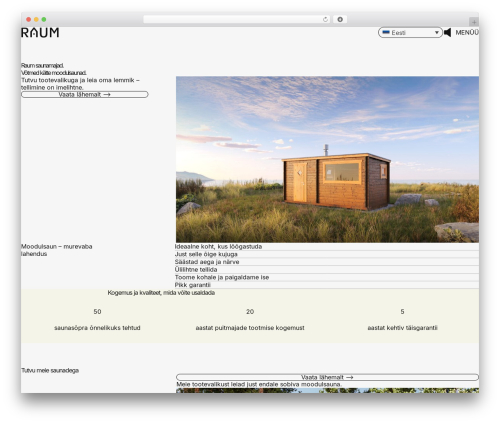Expand Just selle õige kujuga
The height and width of the screenshot is (423, 500).
[327, 254]
